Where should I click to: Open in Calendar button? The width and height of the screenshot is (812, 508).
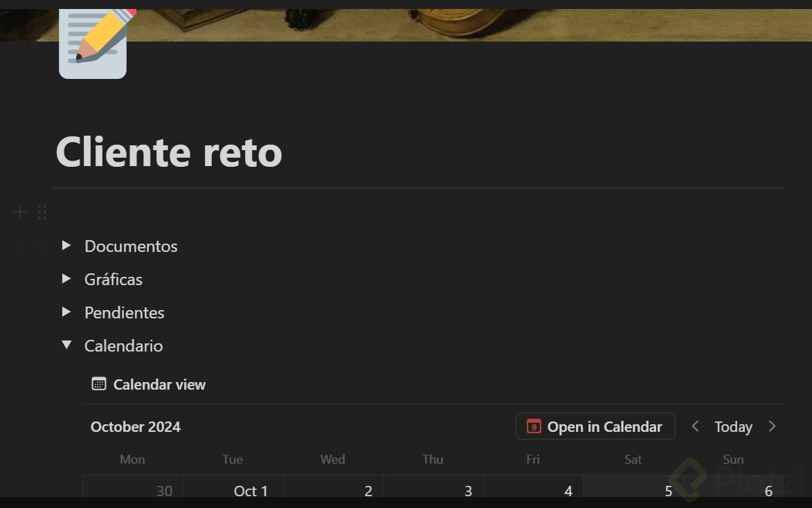click(x=595, y=426)
